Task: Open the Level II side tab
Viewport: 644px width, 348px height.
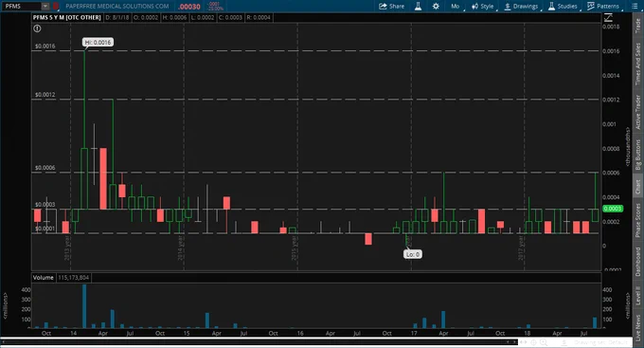Action: 637,296
